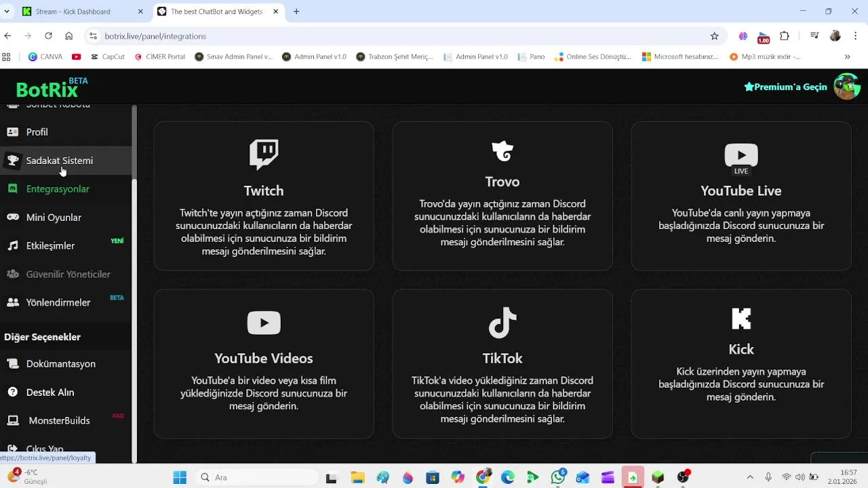Open Sadakat Sistemi menu item
The image size is (868, 488).
pyautogui.click(x=66, y=161)
